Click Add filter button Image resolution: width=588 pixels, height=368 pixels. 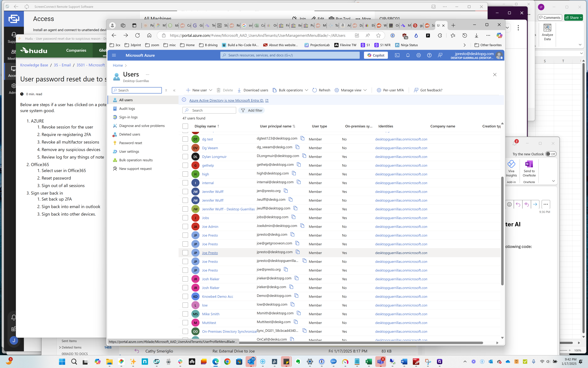pos(252,110)
